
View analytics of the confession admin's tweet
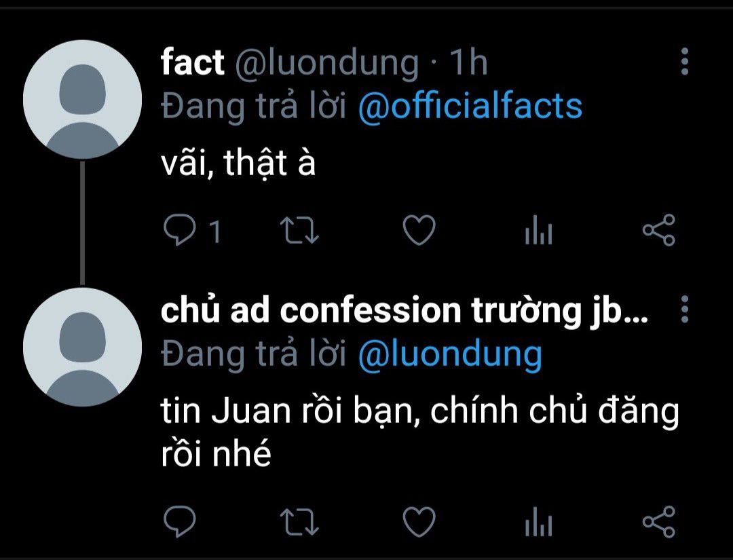(538, 522)
